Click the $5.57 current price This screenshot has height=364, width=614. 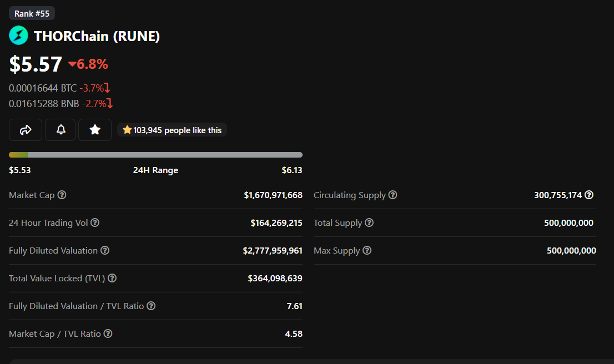pyautogui.click(x=36, y=64)
